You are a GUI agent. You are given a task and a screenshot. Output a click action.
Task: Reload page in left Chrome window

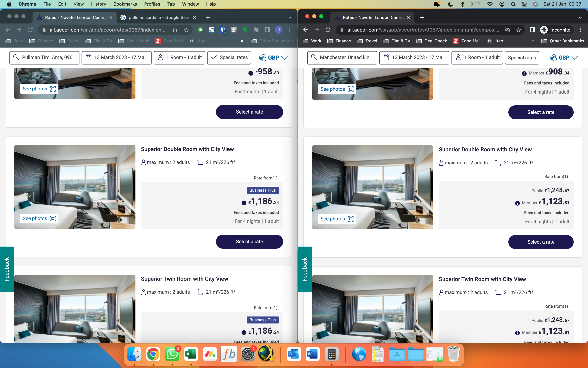tap(30, 30)
